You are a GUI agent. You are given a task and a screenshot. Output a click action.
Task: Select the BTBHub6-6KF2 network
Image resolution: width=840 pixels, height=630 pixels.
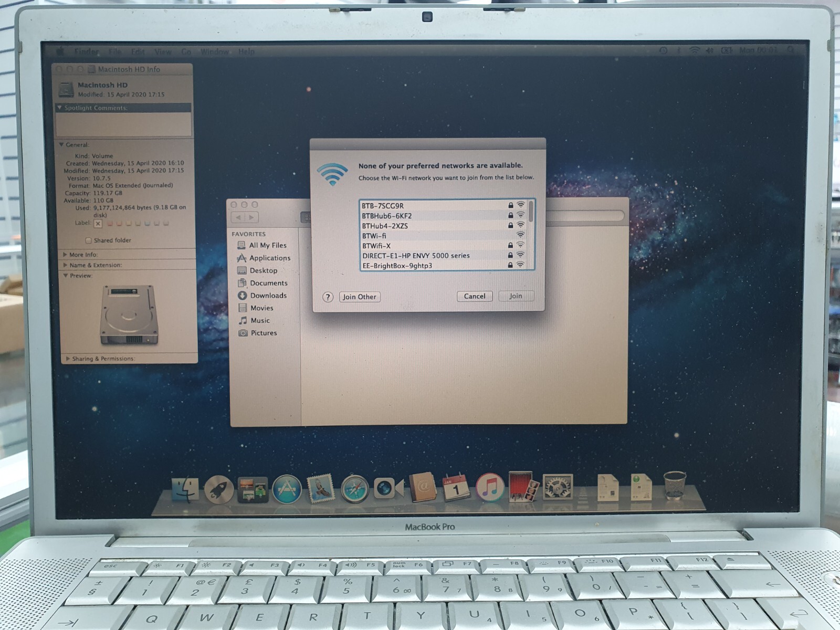click(x=444, y=216)
